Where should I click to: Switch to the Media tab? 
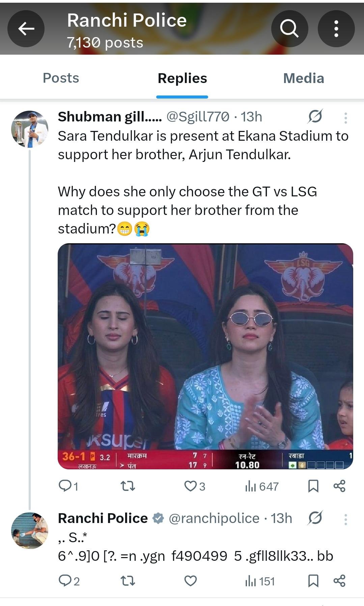coord(303,78)
